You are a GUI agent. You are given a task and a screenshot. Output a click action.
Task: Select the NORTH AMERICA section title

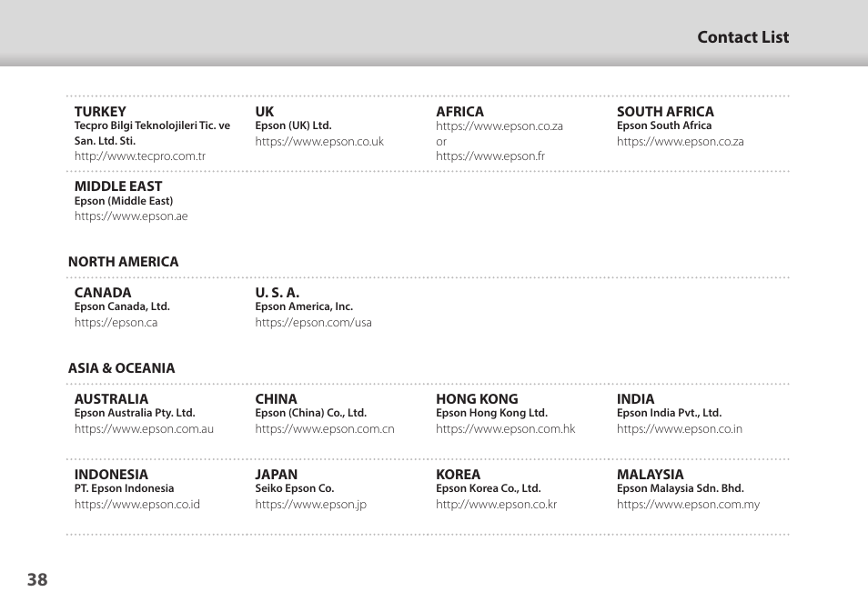click(x=124, y=262)
